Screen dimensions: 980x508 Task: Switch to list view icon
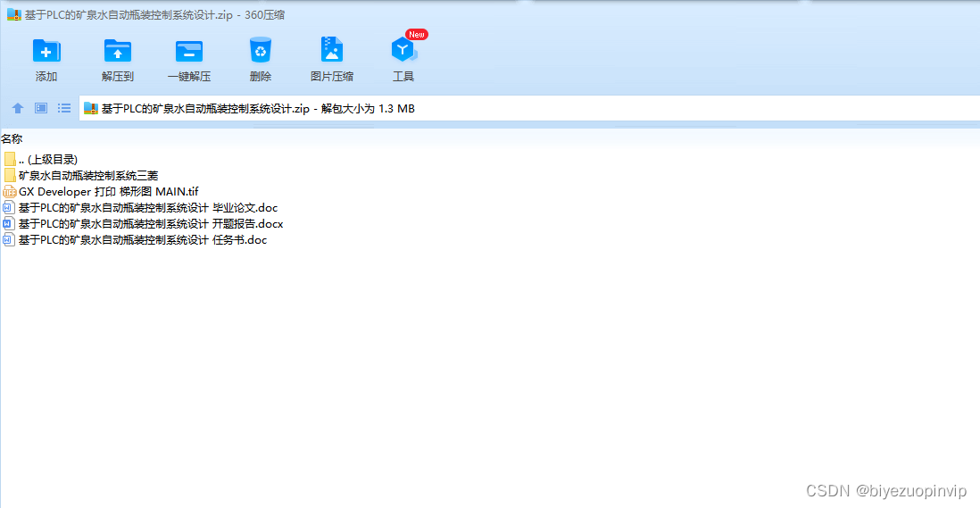coord(64,108)
